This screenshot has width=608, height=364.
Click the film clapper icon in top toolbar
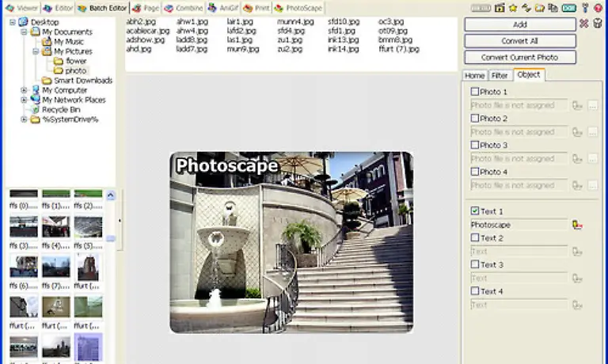tap(500, 8)
